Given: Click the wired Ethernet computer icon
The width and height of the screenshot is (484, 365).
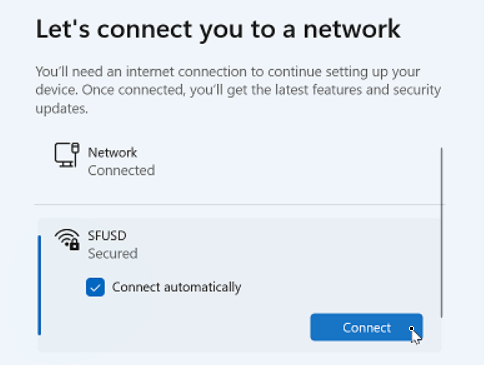Looking at the screenshot, I should click(x=67, y=155).
